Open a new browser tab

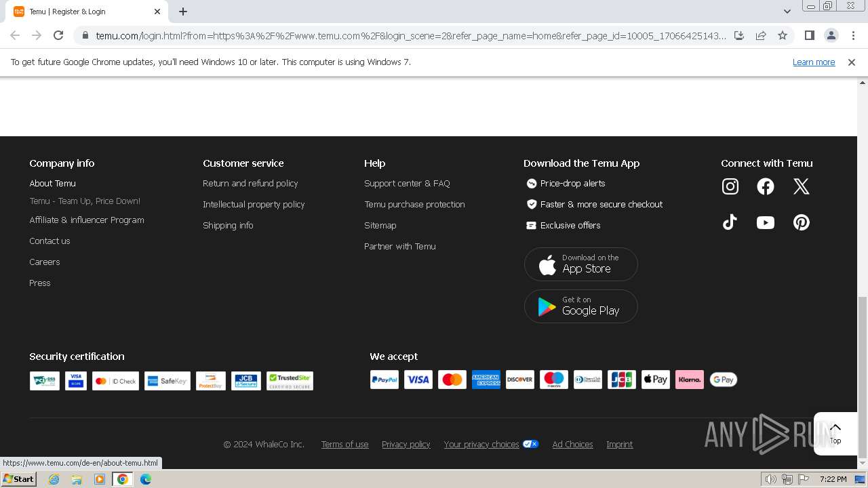pos(183,12)
